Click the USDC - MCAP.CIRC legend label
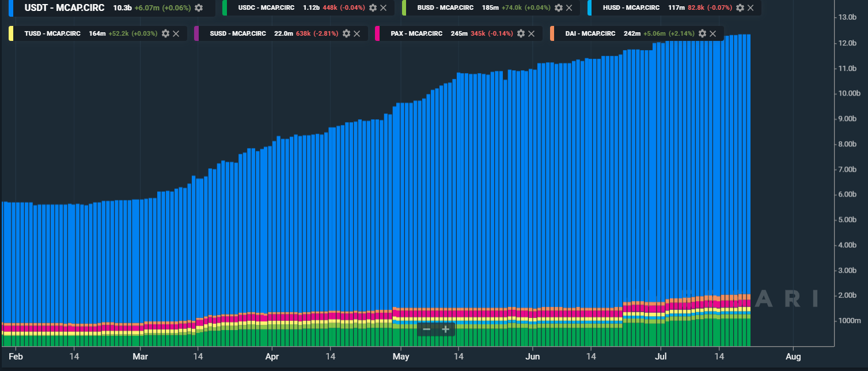868x371 pixels. [267, 8]
